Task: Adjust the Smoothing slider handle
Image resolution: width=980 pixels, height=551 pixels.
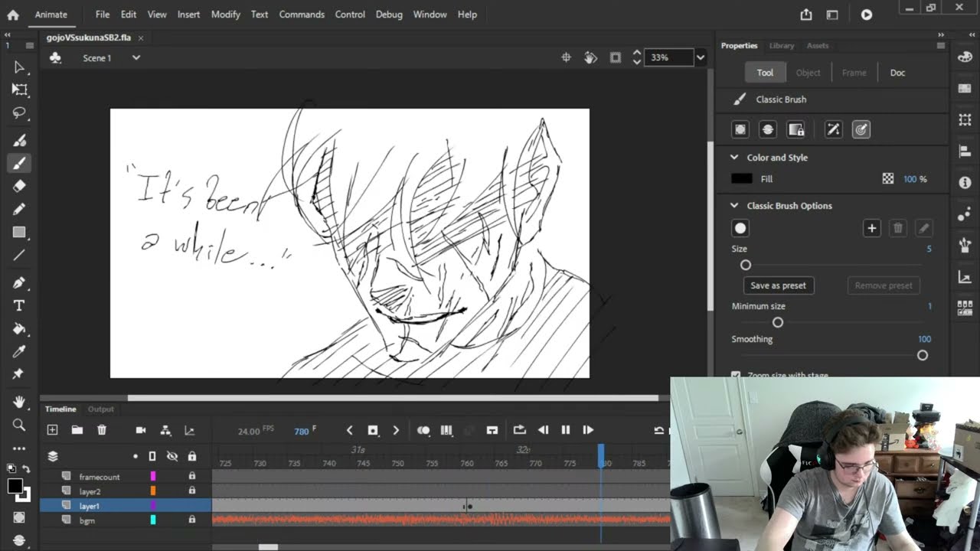Action: click(923, 355)
